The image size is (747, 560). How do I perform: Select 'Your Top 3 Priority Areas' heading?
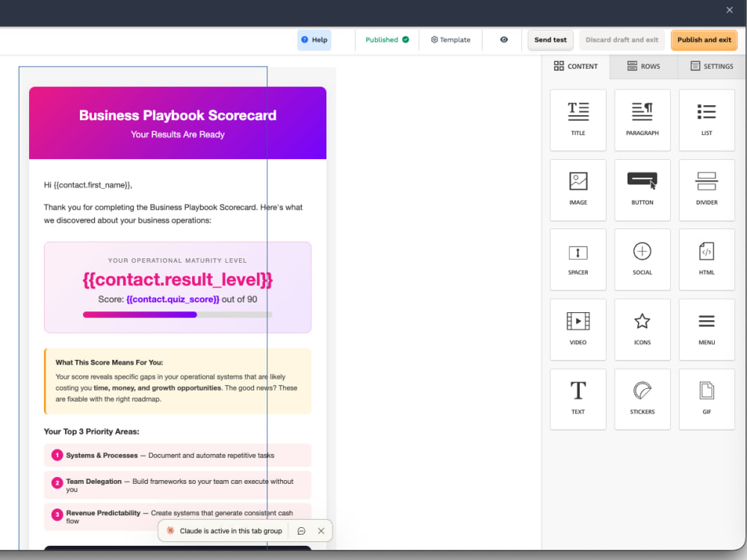click(91, 432)
